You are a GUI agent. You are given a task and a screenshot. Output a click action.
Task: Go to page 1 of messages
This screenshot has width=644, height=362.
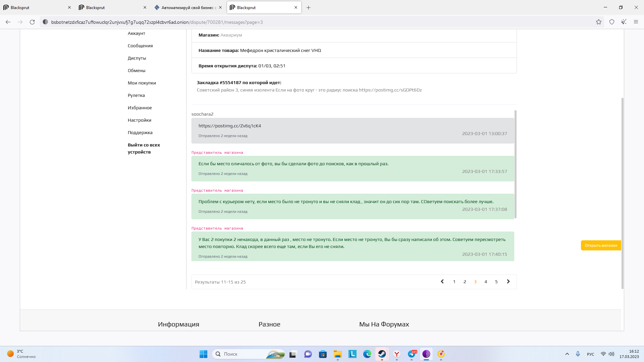pyautogui.click(x=454, y=282)
